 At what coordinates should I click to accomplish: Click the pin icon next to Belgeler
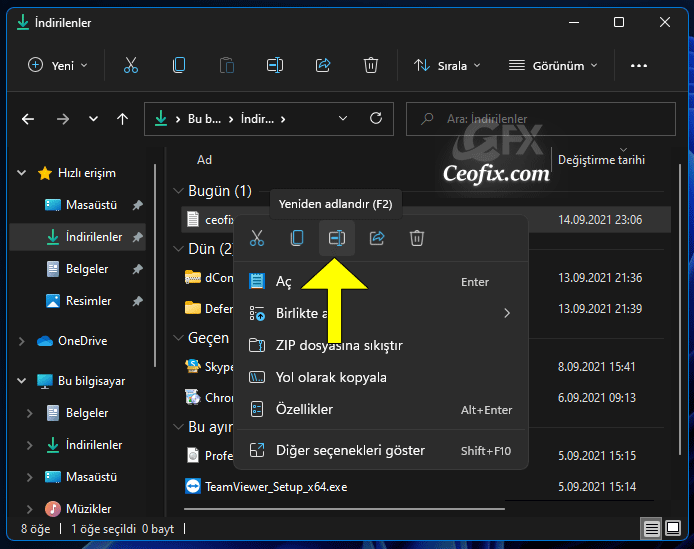pos(138,269)
